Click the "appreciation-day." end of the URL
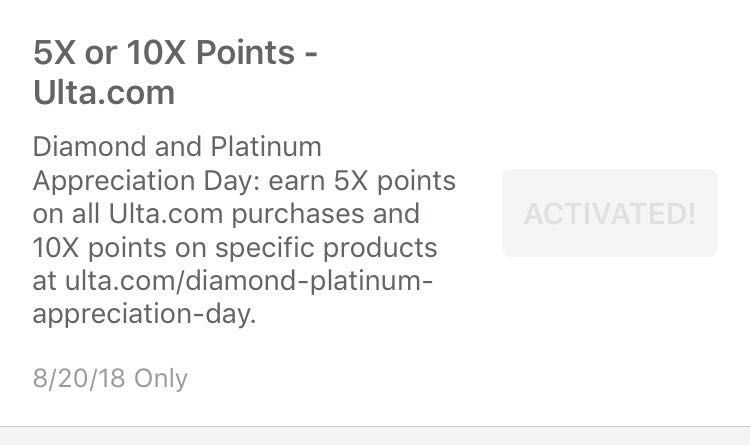Image resolution: width=750 pixels, height=445 pixels. [144, 314]
